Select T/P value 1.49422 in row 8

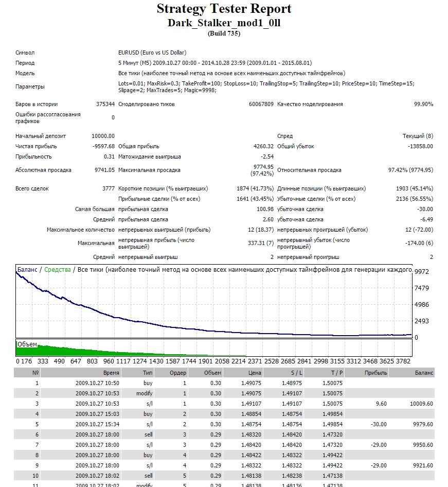333,455
